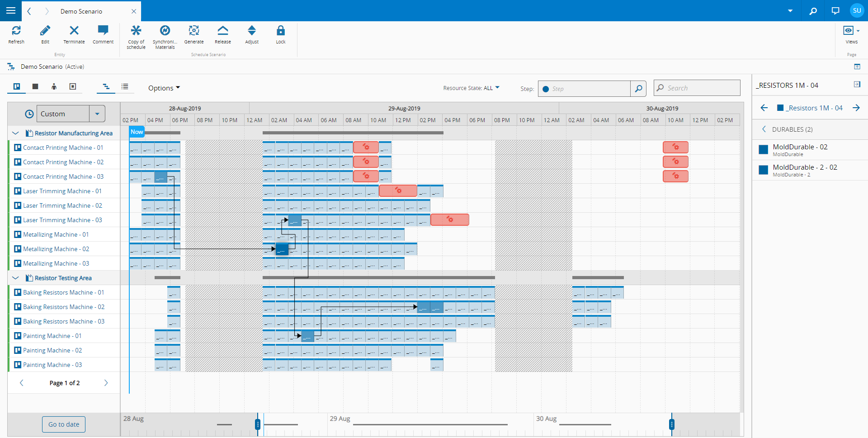Open the Options dropdown
Screen dimensions: 868x438
tap(164, 88)
